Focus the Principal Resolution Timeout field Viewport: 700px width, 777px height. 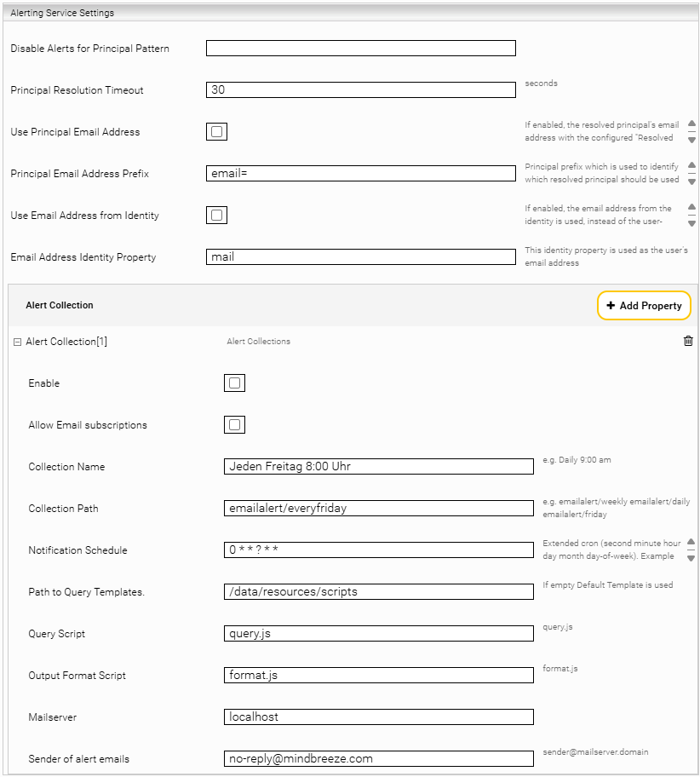[360, 90]
